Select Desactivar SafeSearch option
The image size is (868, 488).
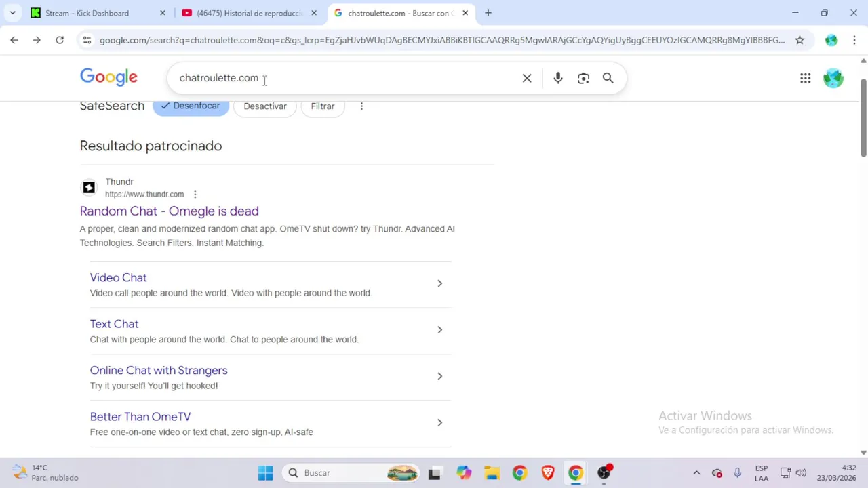265,106
